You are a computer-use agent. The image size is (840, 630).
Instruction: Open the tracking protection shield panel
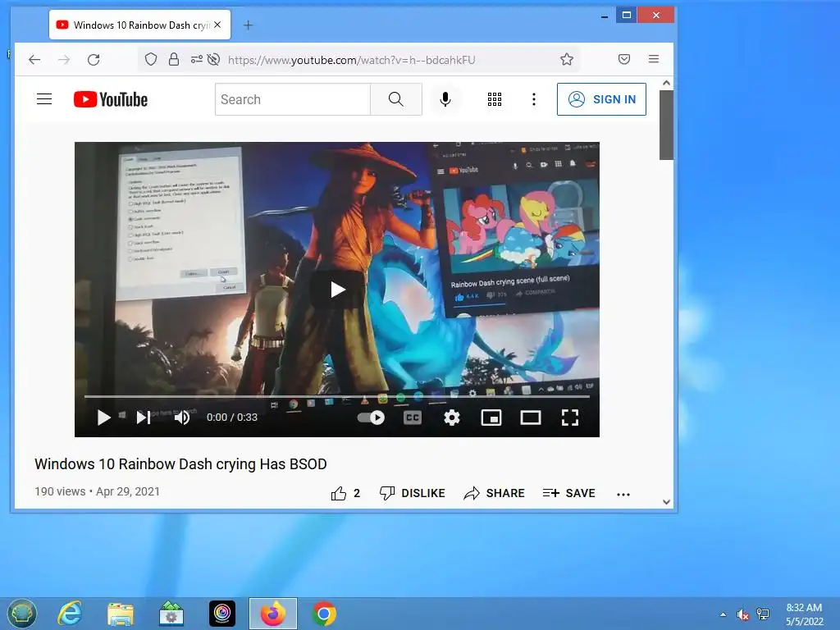(x=151, y=59)
